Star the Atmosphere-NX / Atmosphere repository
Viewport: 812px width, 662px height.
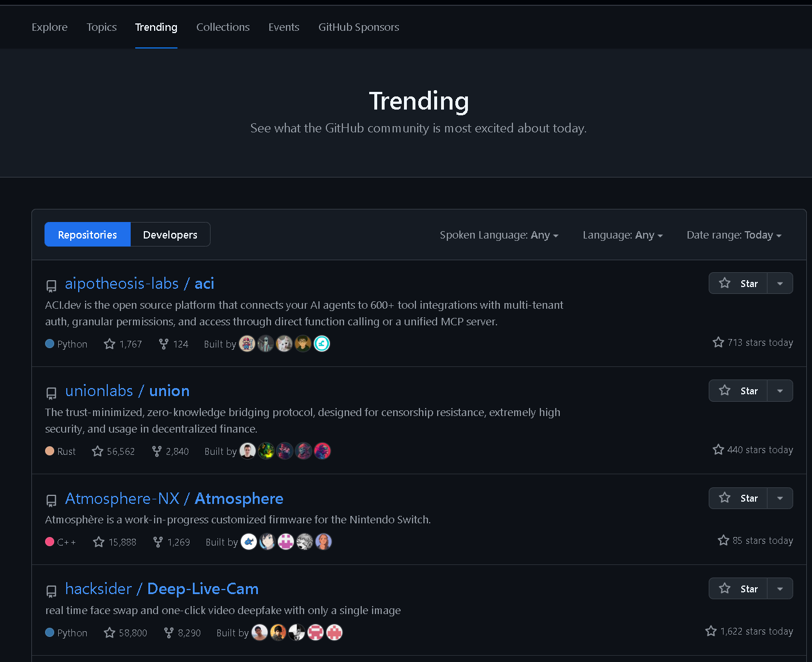point(738,498)
